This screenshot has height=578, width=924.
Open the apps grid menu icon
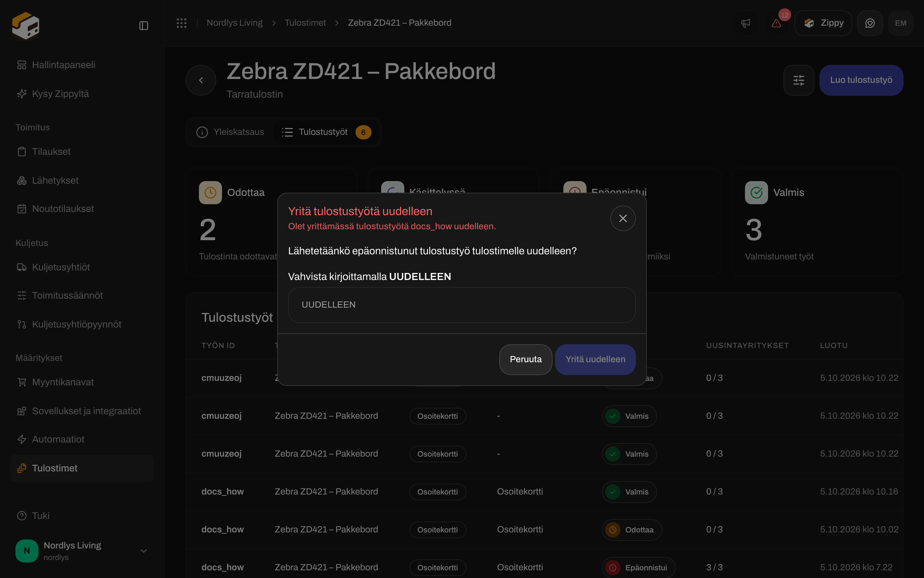click(181, 23)
